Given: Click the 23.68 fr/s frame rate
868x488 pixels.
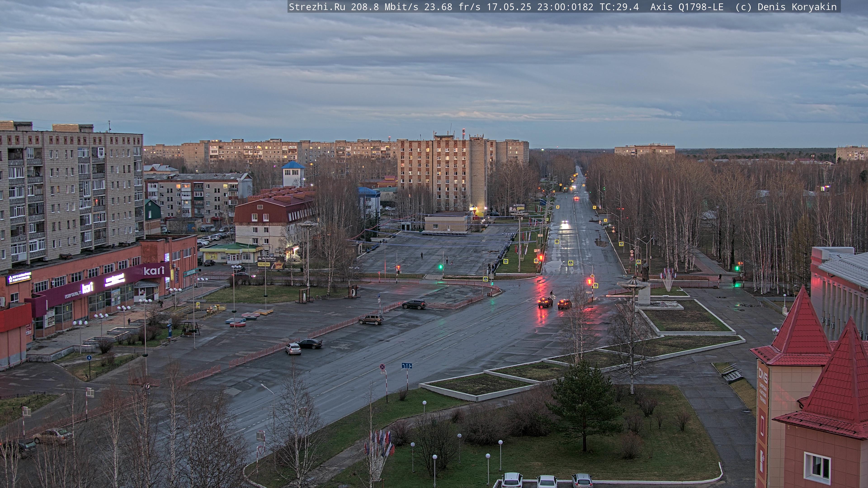Looking at the screenshot, I should point(452,7).
